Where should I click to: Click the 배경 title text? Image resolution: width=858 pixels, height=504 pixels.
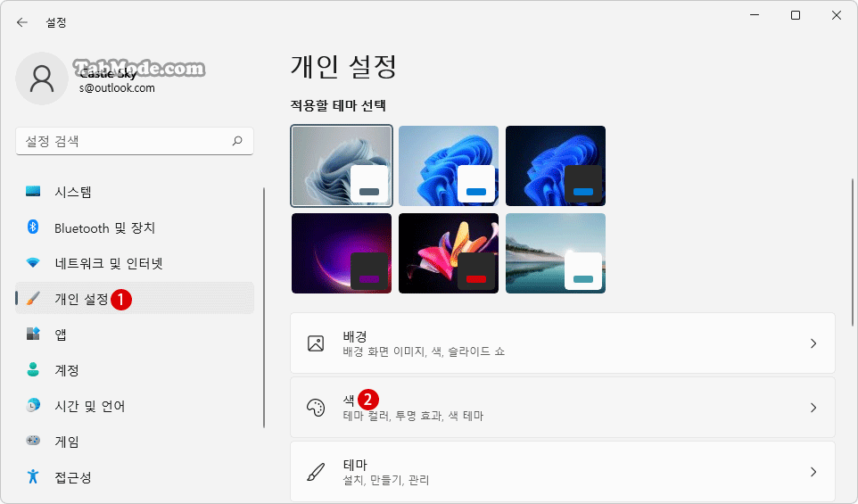[x=355, y=336]
